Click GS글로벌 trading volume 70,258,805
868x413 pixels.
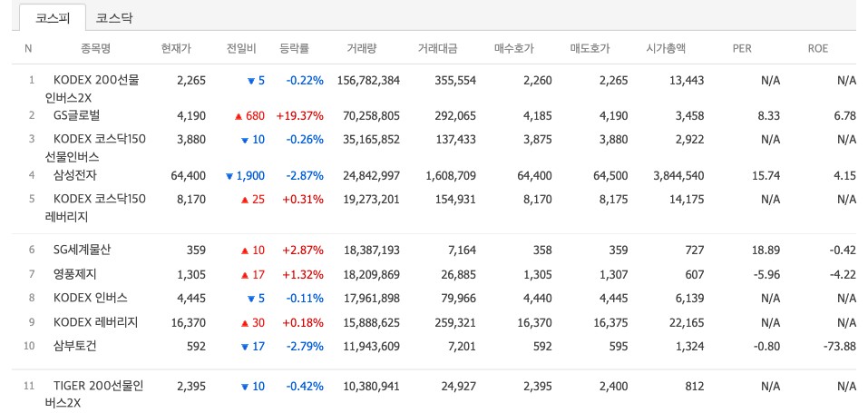click(x=371, y=116)
